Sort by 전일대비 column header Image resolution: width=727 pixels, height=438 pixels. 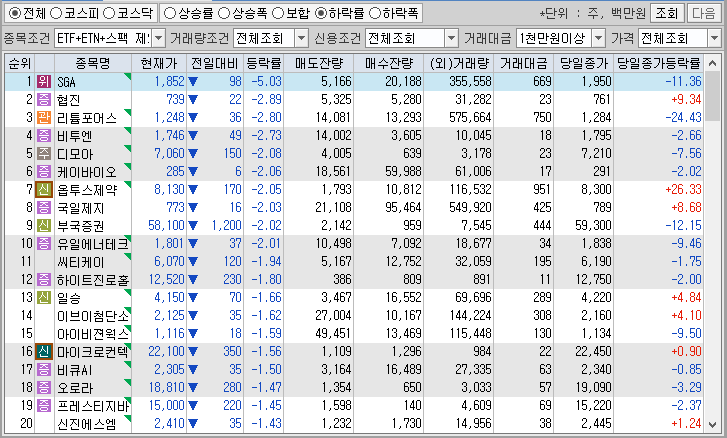[x=215, y=63]
